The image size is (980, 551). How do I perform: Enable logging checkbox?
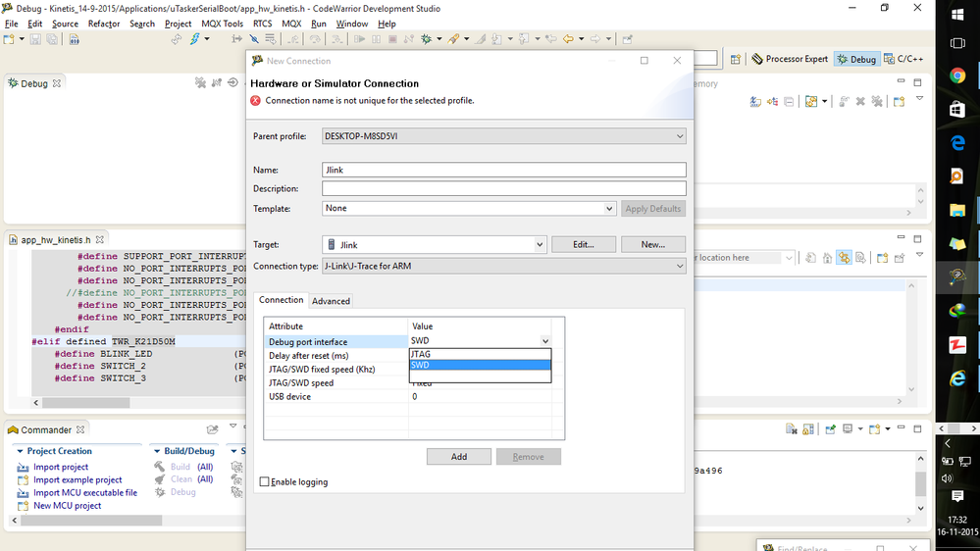click(265, 481)
